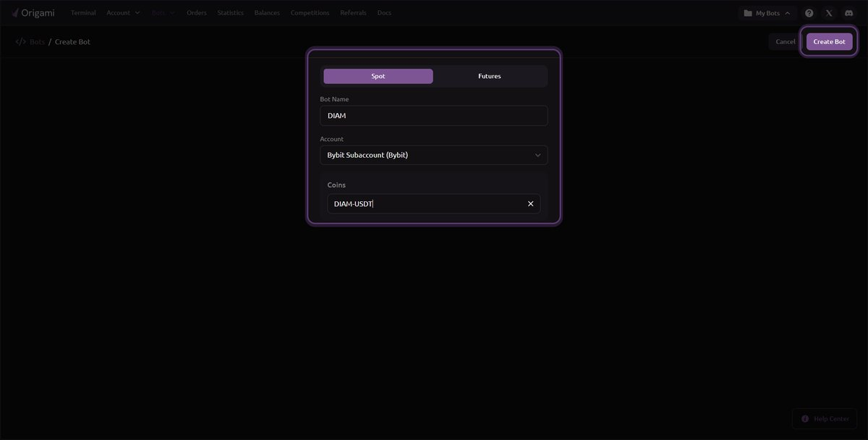Viewport: 868px width, 440px height.
Task: Expand the Bybit Subaccount account dropdown
Action: 433,155
